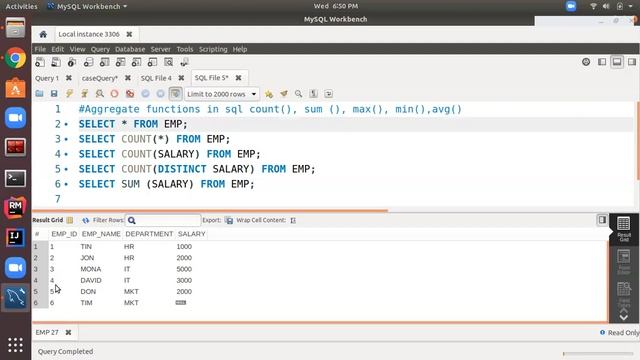This screenshot has height=360, width=640.
Task: Toggle the result side panel visibility
Action: coord(602,220)
